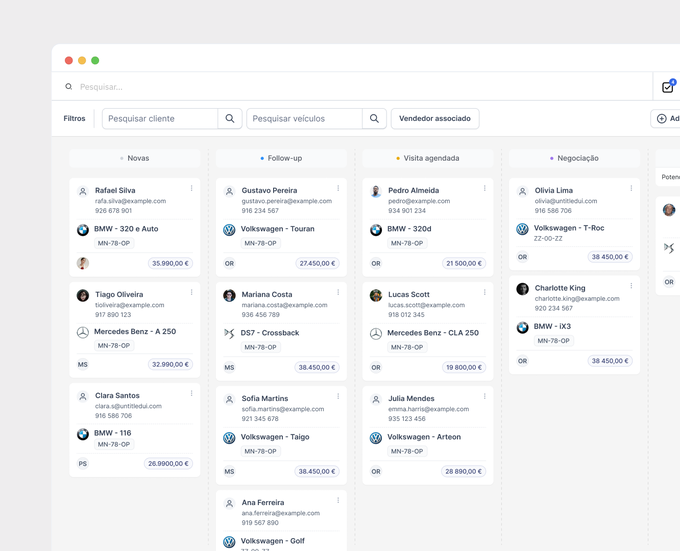The width and height of the screenshot is (680, 551).
Task: Select the Negociação column header
Action: point(574,158)
